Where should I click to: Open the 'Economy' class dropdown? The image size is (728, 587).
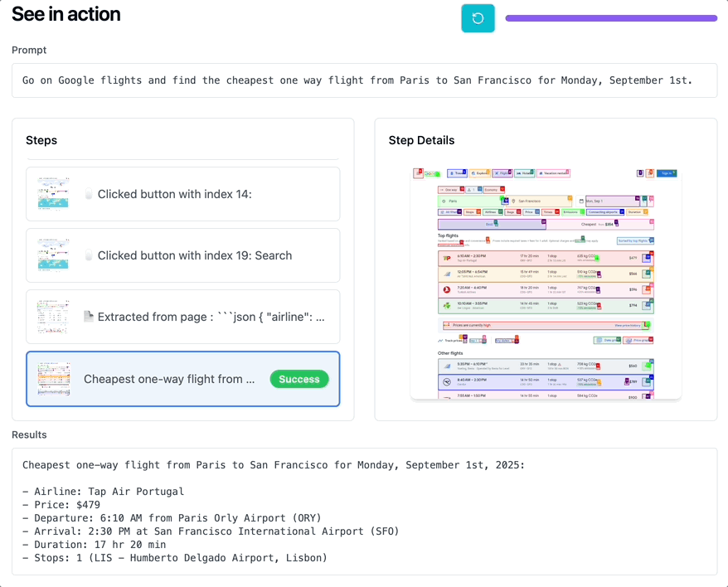tap(493, 190)
